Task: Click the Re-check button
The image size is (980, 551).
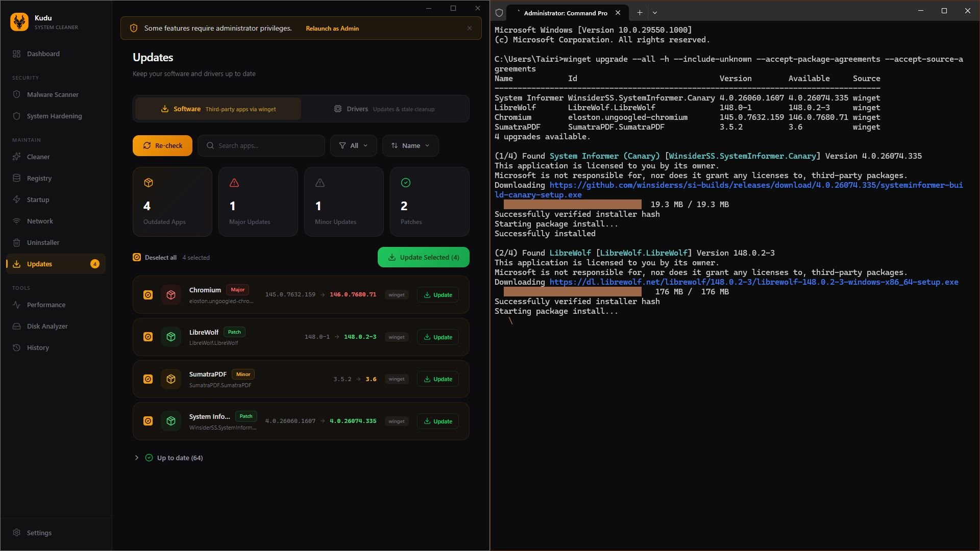Action: 162,145
